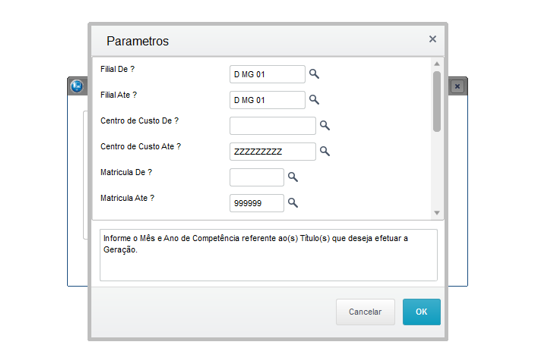Select the Matricula Ate field showing 999999
This screenshot has width=535, height=360.
tap(257, 203)
